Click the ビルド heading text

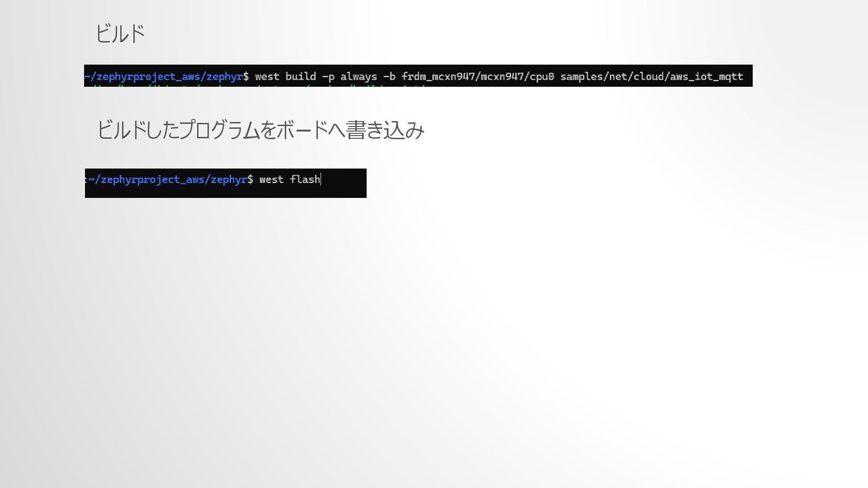pos(120,34)
